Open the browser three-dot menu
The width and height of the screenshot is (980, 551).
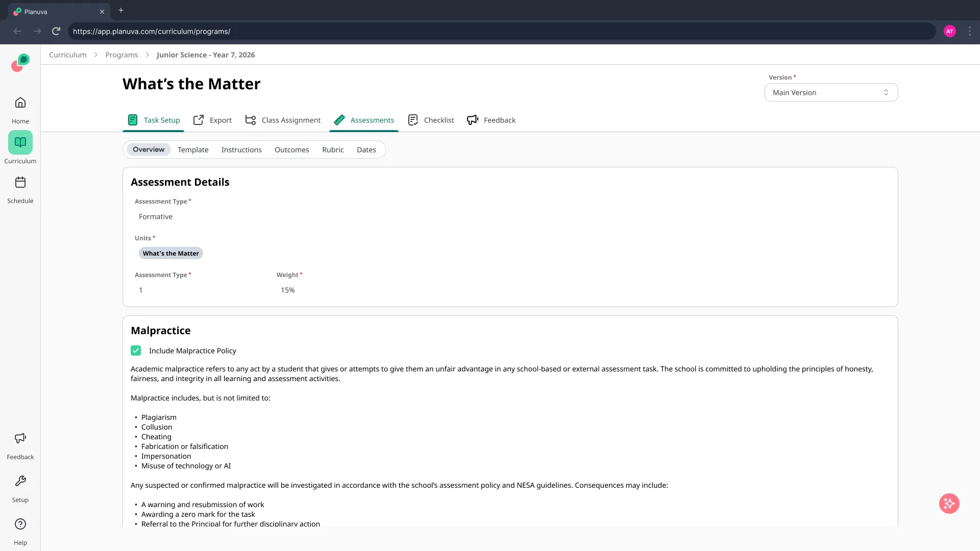point(970,31)
